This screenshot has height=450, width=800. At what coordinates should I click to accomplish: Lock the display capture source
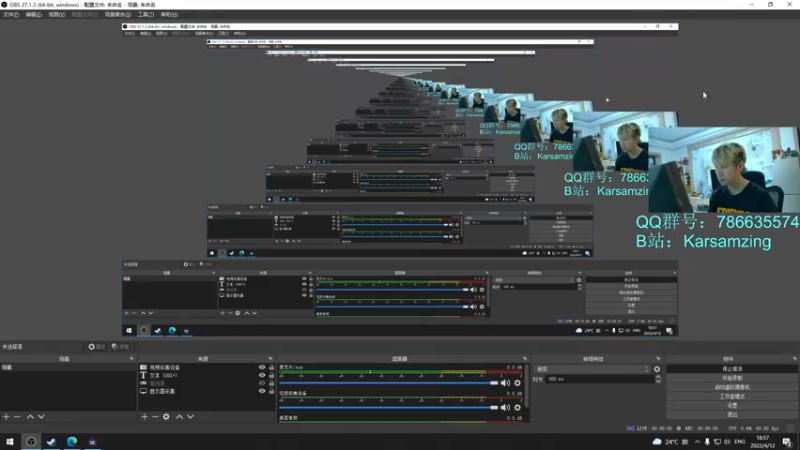(271, 391)
